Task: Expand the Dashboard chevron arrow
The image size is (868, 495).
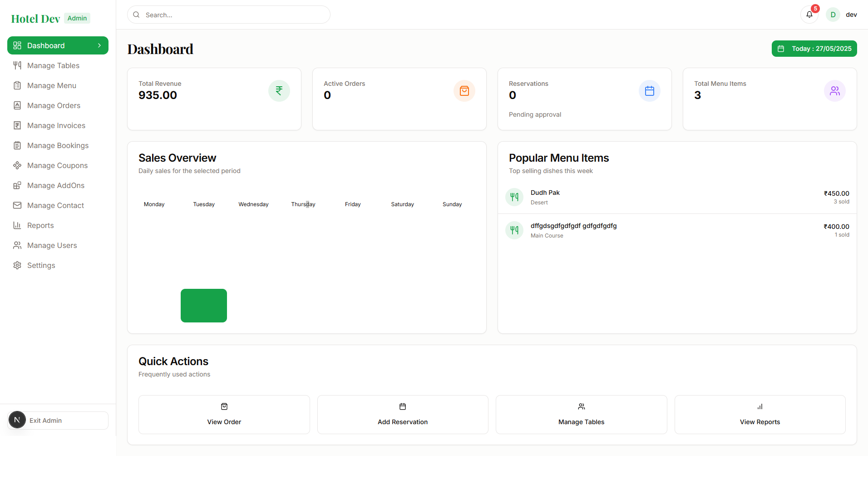Action: (99, 45)
